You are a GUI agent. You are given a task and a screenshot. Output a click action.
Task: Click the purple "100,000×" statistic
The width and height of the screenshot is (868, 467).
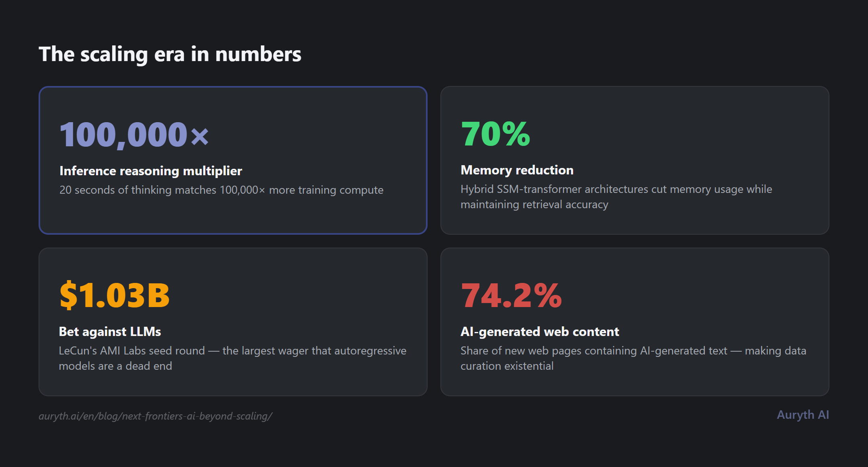[134, 135]
